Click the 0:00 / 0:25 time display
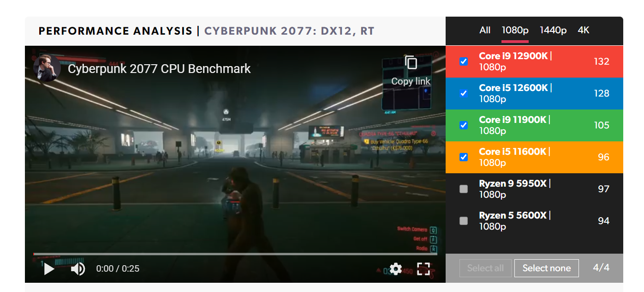Screen dimensions: 644x292 [118, 269]
